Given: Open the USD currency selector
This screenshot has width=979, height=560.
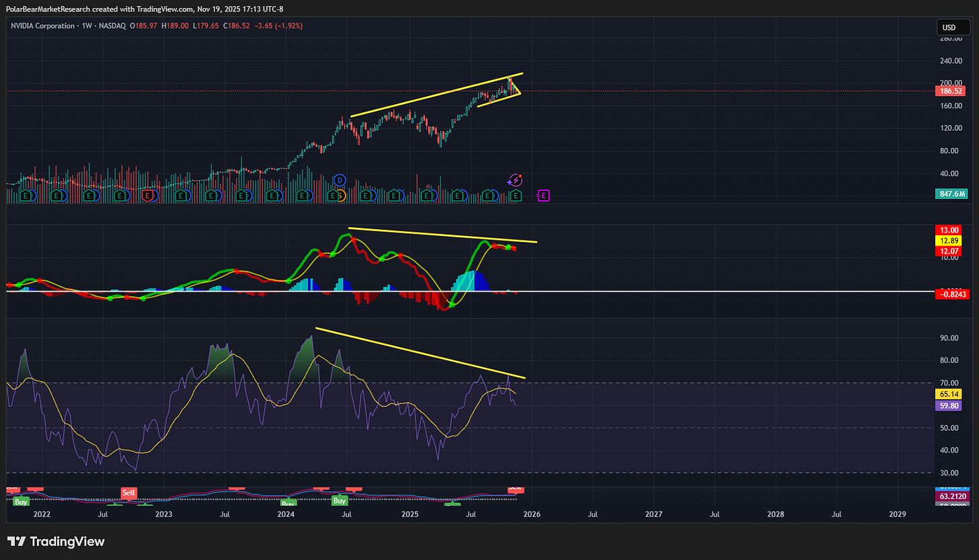Looking at the screenshot, I should pyautogui.click(x=953, y=28).
